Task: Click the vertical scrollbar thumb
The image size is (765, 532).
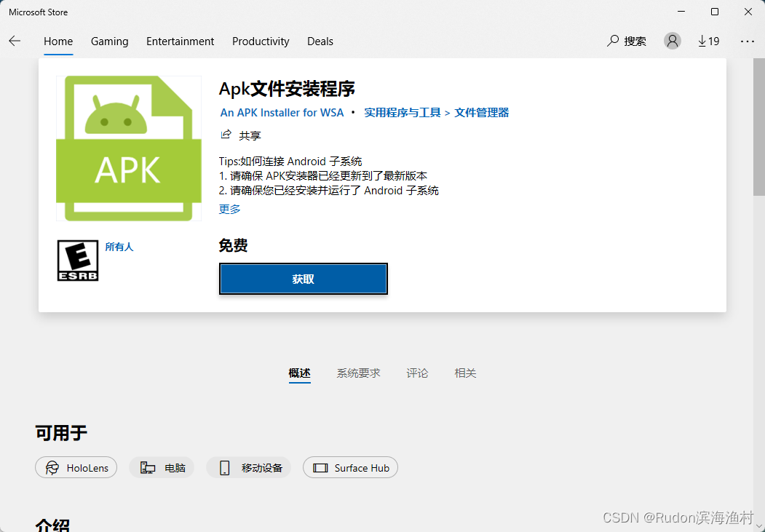Action: tap(759, 127)
